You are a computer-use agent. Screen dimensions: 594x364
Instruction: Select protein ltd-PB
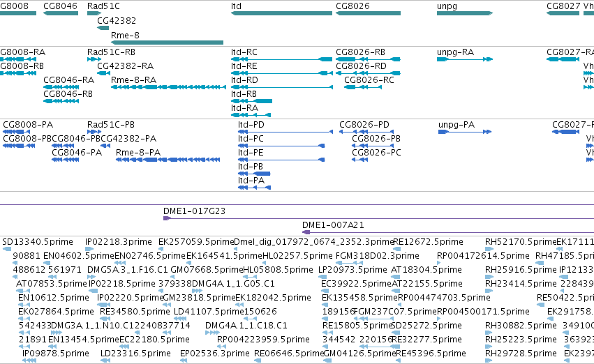pos(254,174)
